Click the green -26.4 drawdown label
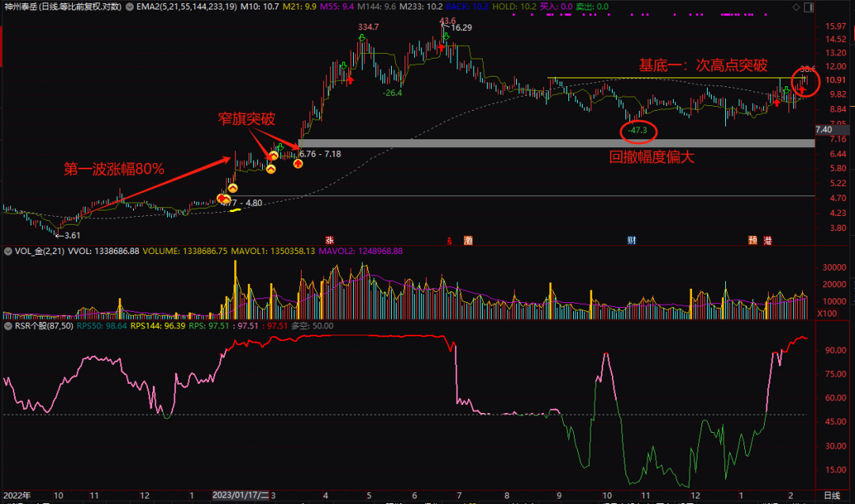 pos(392,93)
